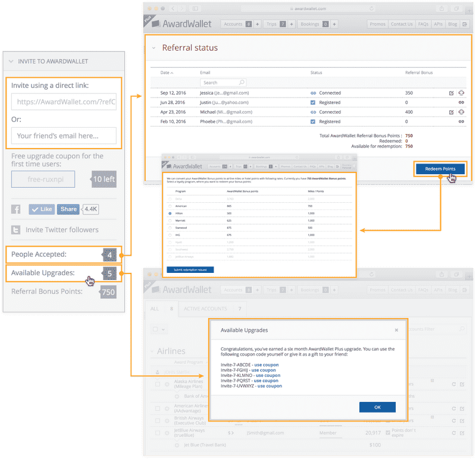Click the link icon in Justin's row
476x459 pixels.
(461, 102)
